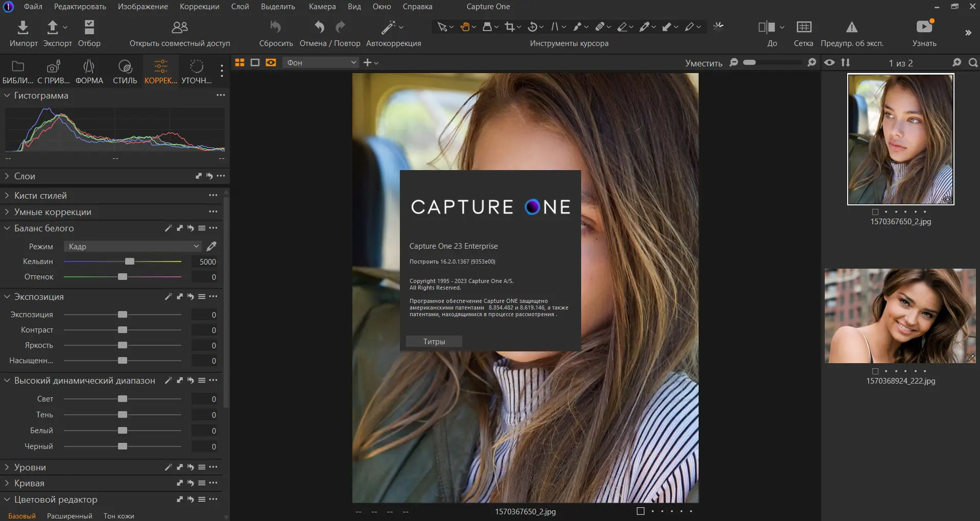Switch to the УТОЧН tool tab

(197, 70)
